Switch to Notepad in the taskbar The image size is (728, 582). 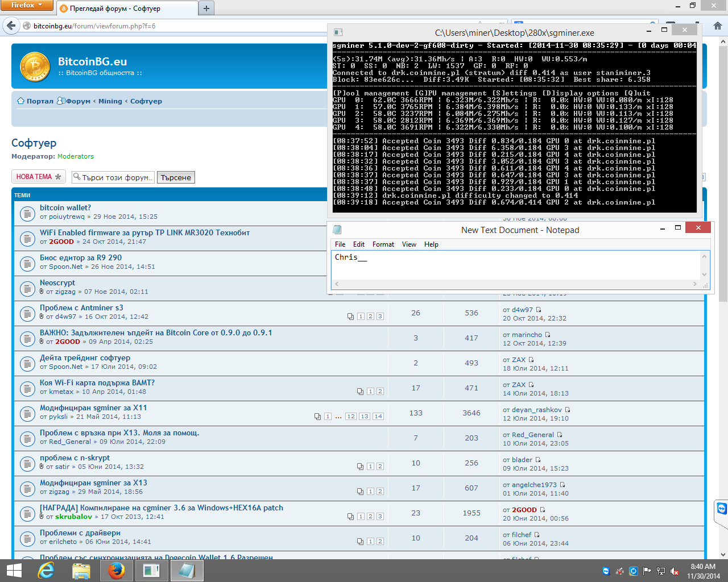187,571
